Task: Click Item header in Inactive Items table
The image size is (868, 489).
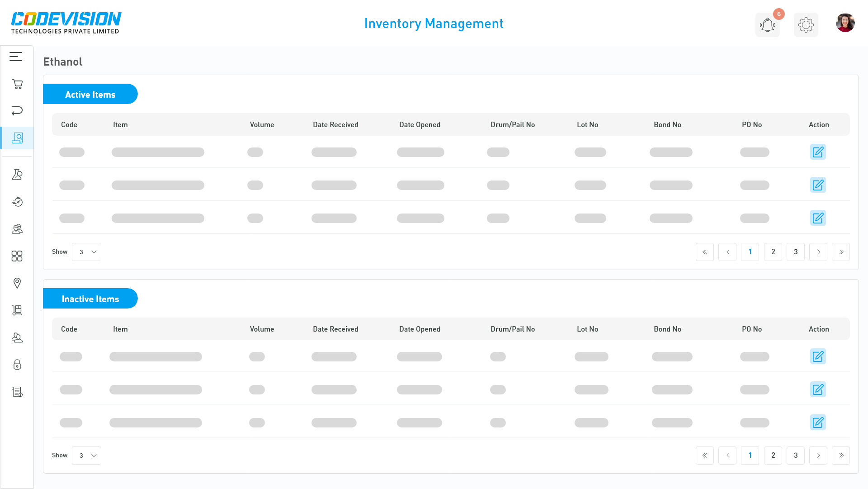Action: [120, 329]
